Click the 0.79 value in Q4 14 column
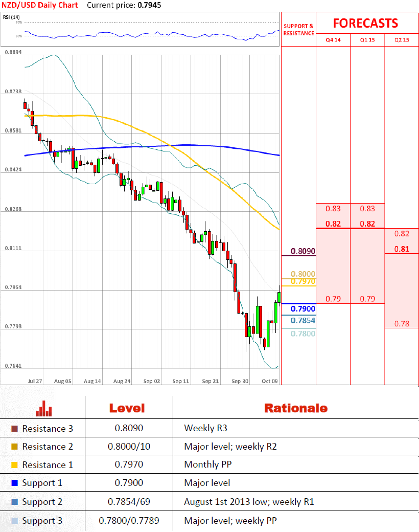The image size is (419, 532). tap(333, 299)
